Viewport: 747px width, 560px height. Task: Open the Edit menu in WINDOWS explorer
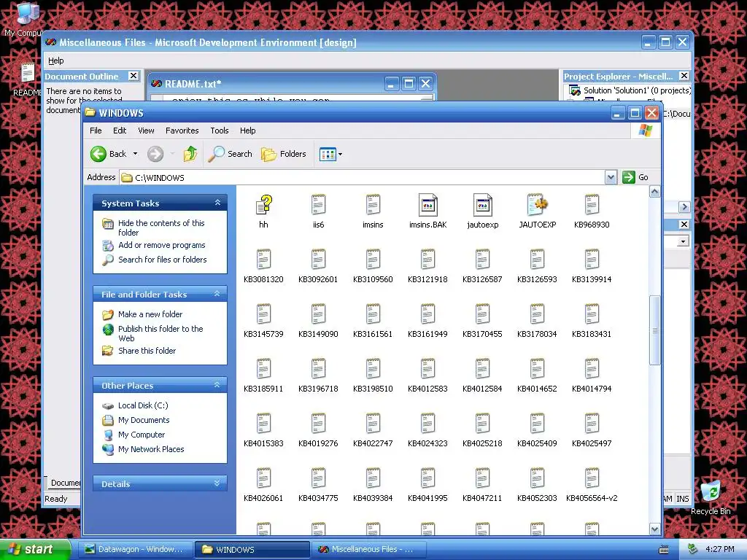(x=120, y=131)
